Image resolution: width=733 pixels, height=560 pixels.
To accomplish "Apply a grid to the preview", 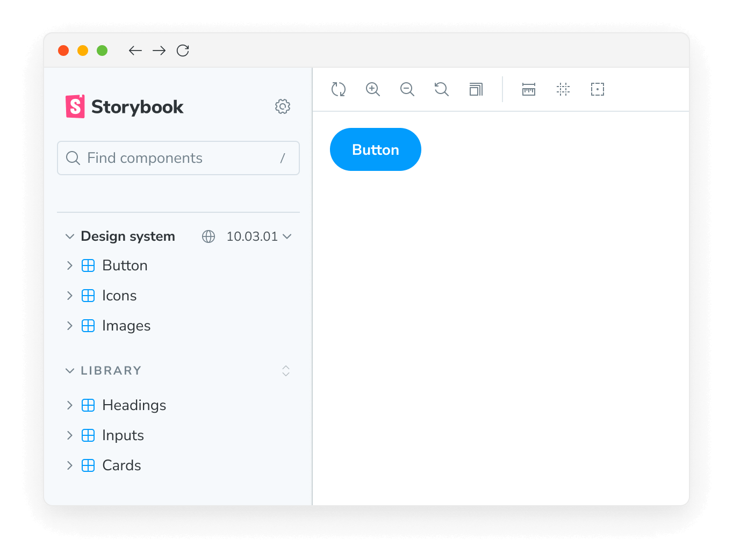I will click(x=563, y=89).
